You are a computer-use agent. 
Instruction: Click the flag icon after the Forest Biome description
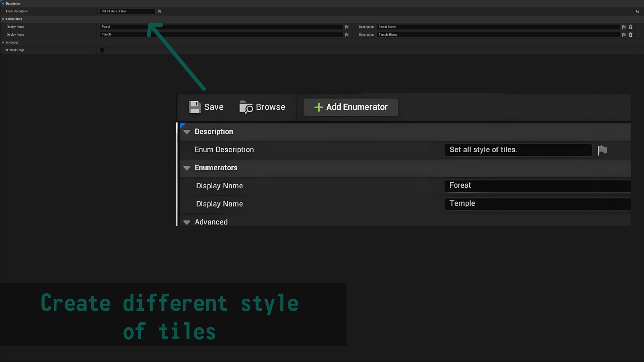[x=624, y=27]
